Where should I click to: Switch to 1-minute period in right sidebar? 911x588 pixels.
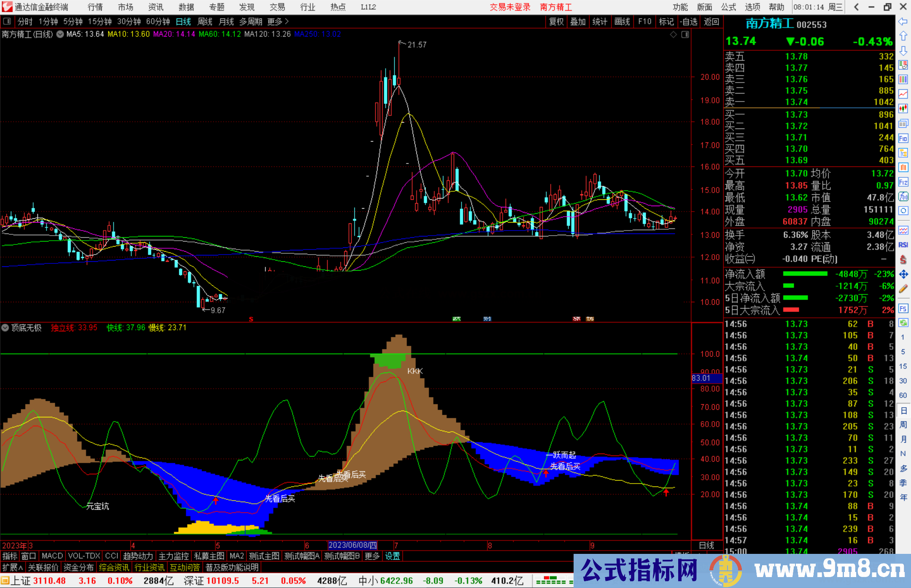[x=903, y=337]
